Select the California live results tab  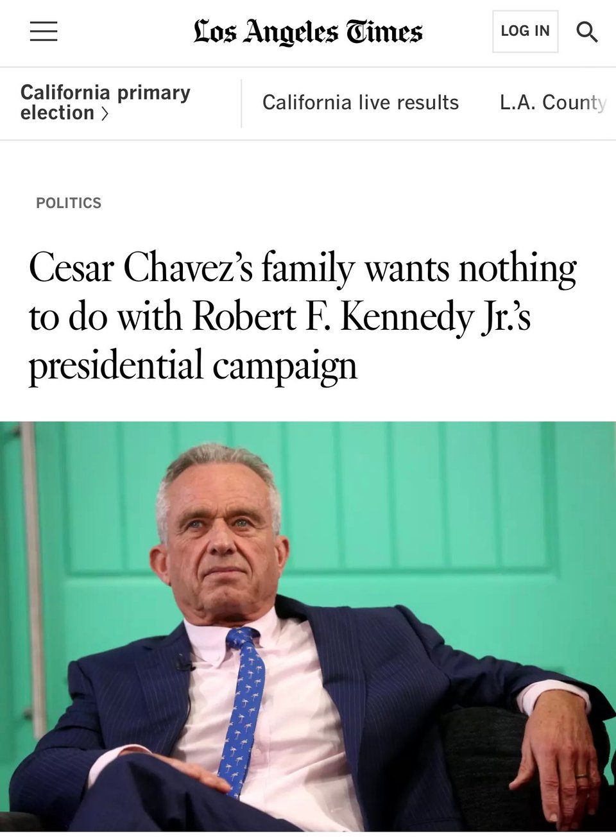[360, 103]
